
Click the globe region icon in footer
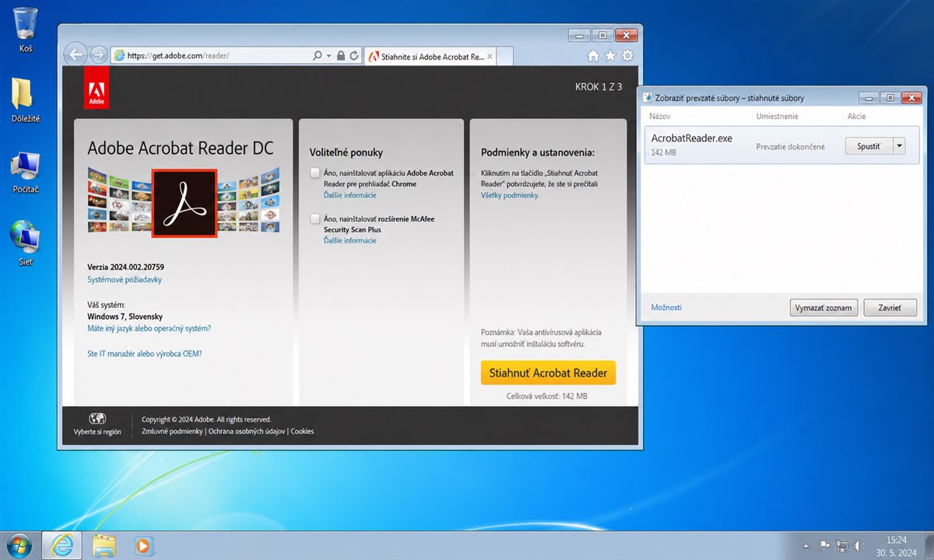click(x=97, y=418)
